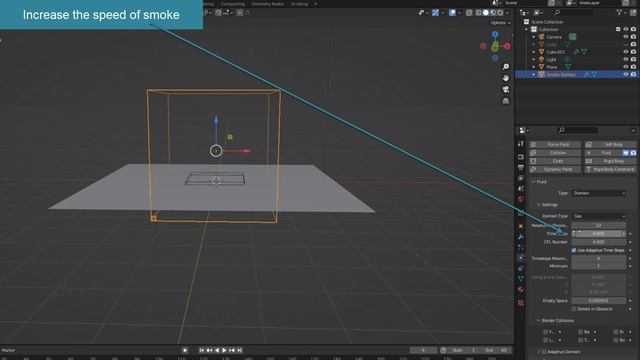Enable Delete in Obstacle checkbox
This screenshot has height=360, width=640.
573,309
